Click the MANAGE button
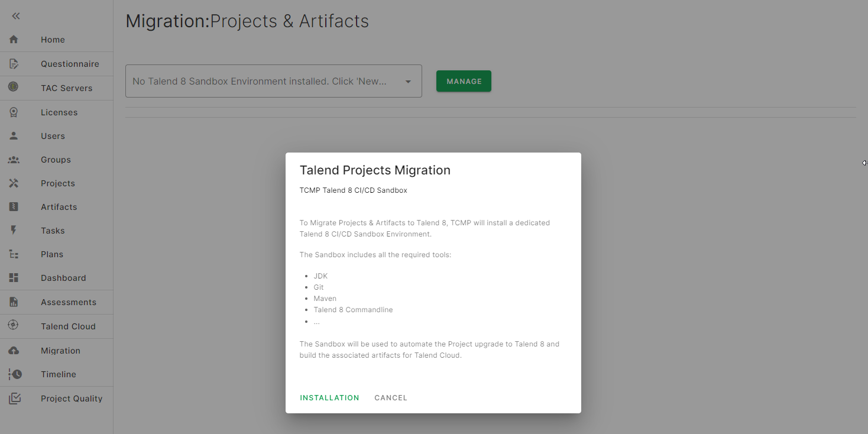868x434 pixels. (464, 81)
